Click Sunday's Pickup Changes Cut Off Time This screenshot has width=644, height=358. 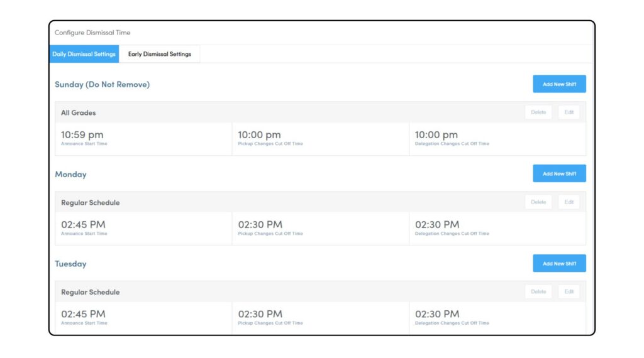[x=259, y=135]
